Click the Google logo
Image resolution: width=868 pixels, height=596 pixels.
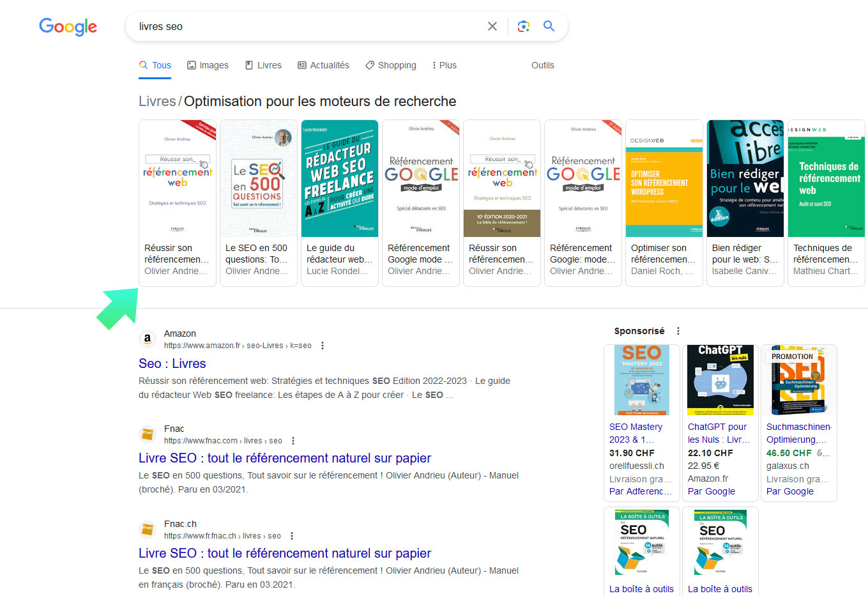pyautogui.click(x=68, y=26)
